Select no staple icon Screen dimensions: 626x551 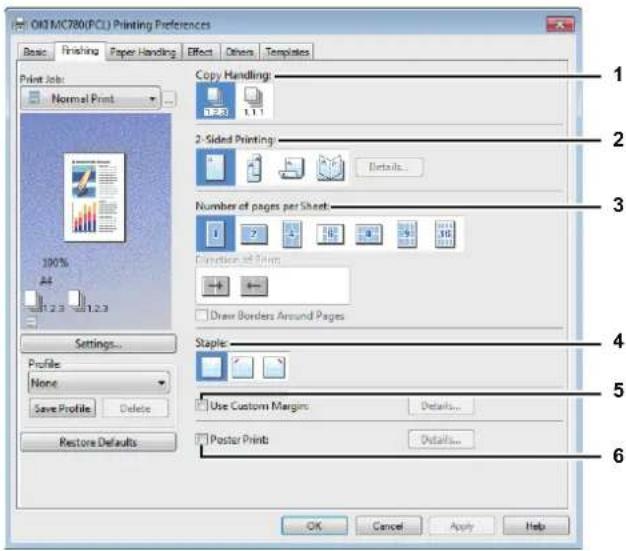click(212, 367)
